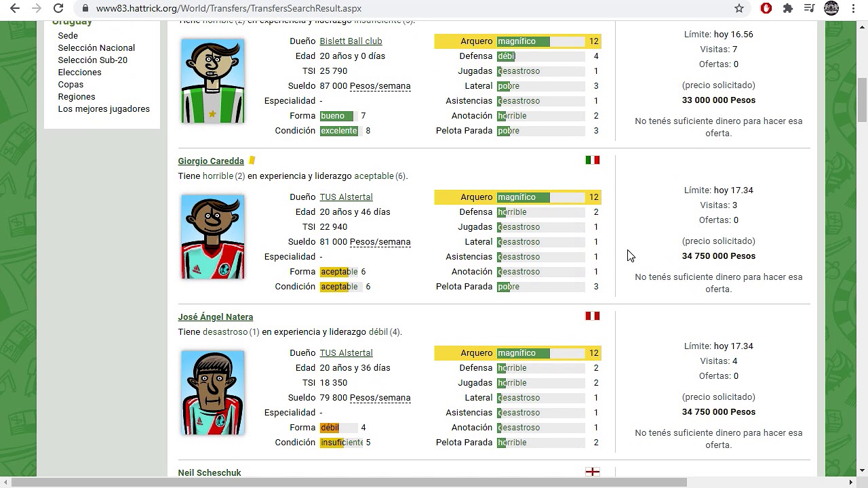
Task: Click José Ángel Natera's insuficiente Condición bar
Action: 341,442
